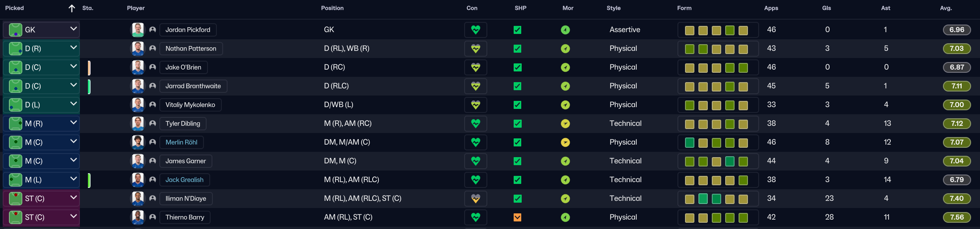Image resolution: width=980 pixels, height=229 pixels.
Task: Toggle James Garner's SHP checkbox
Action: [x=518, y=161]
